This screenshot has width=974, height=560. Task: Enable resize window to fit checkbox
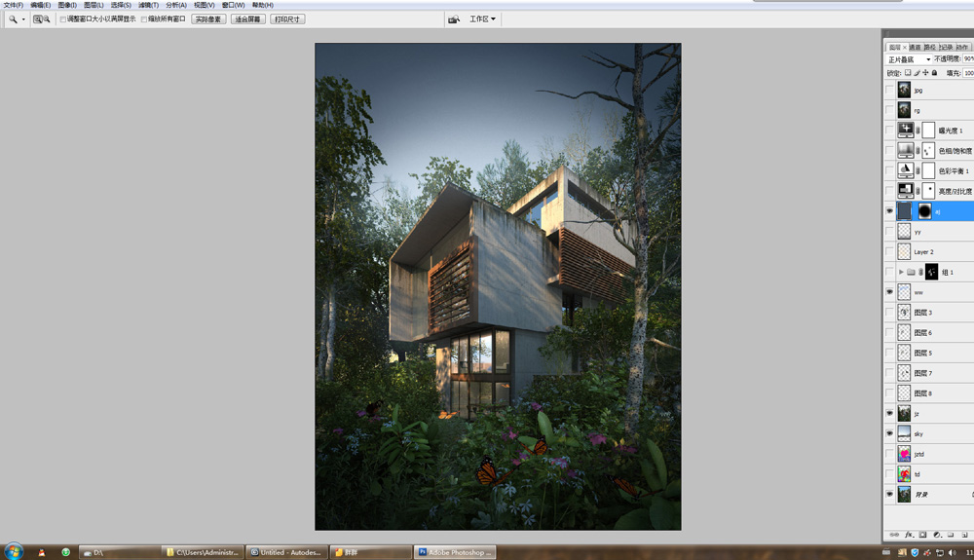pyautogui.click(x=64, y=19)
